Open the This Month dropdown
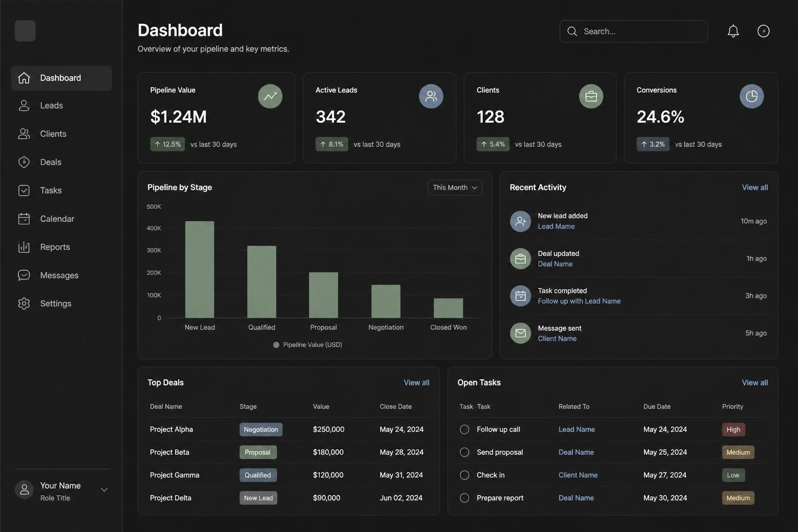 455,188
